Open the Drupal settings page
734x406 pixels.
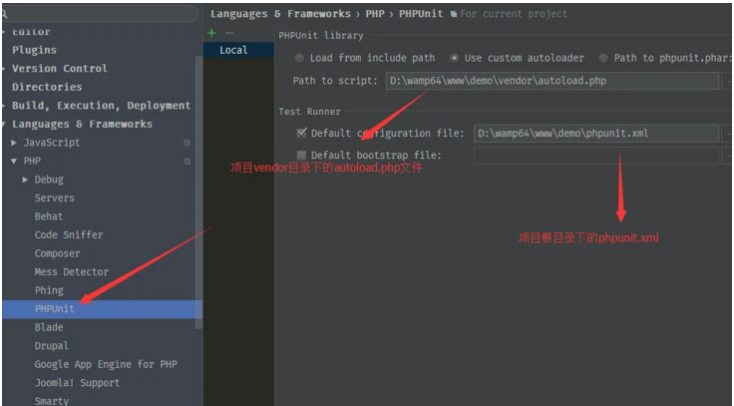[x=51, y=346]
